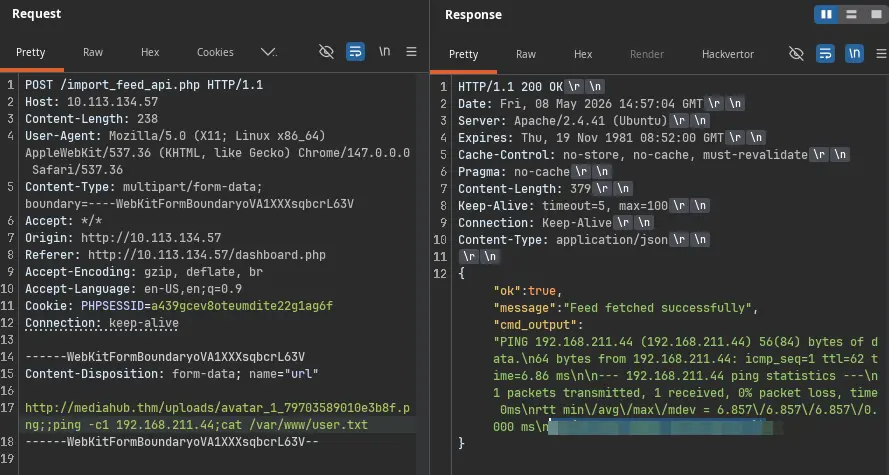Click Server: Apache/2.4.41 header
This screenshot has width=889, height=475.
pos(562,121)
